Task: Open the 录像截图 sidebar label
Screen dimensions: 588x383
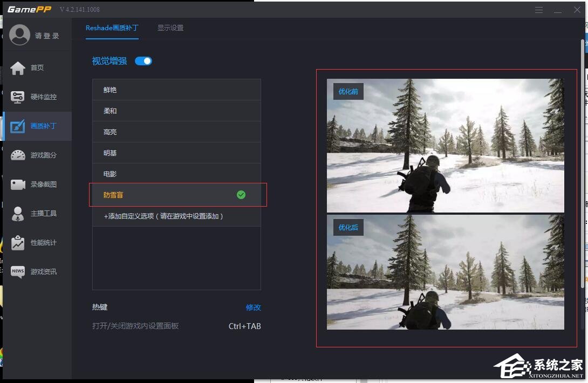Action: pos(44,184)
